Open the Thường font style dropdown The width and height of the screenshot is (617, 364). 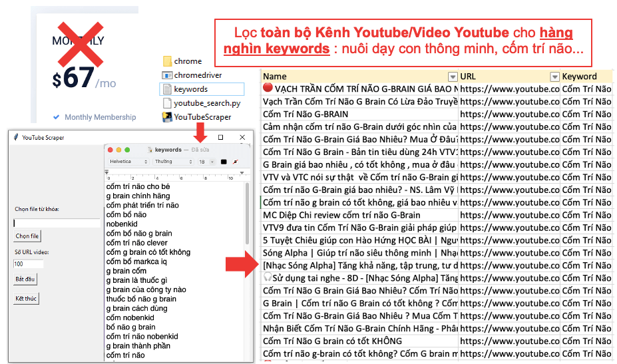[174, 162]
